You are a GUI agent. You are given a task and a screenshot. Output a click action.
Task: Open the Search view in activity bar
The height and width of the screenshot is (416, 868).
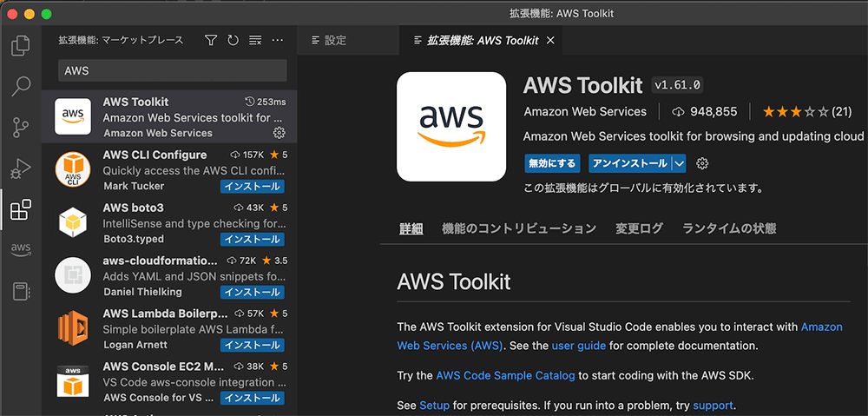21,86
